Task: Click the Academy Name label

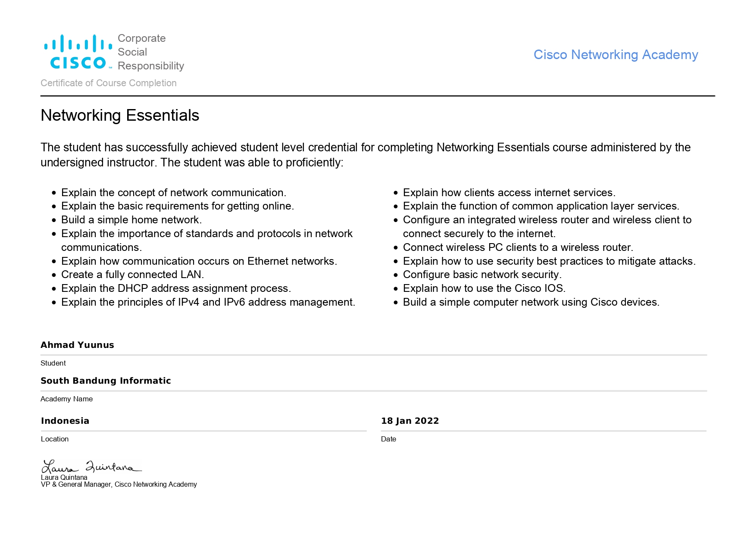Action: (x=67, y=399)
